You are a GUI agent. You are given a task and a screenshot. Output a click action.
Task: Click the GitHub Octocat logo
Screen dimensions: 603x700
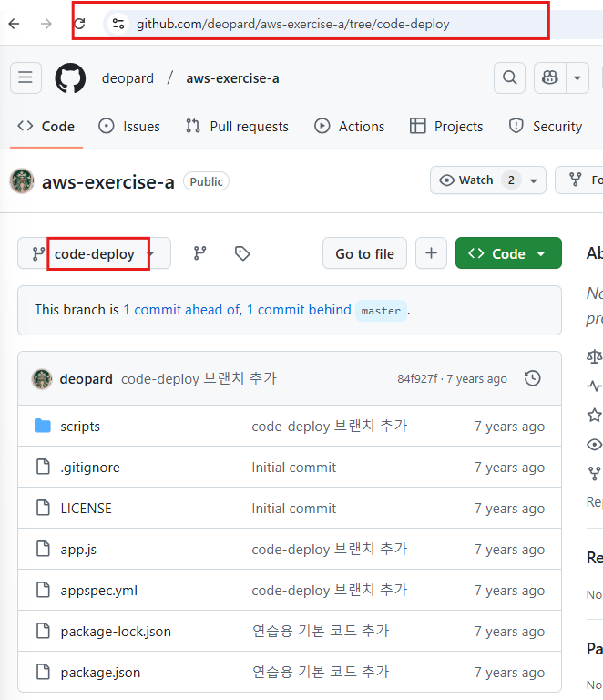click(x=70, y=78)
